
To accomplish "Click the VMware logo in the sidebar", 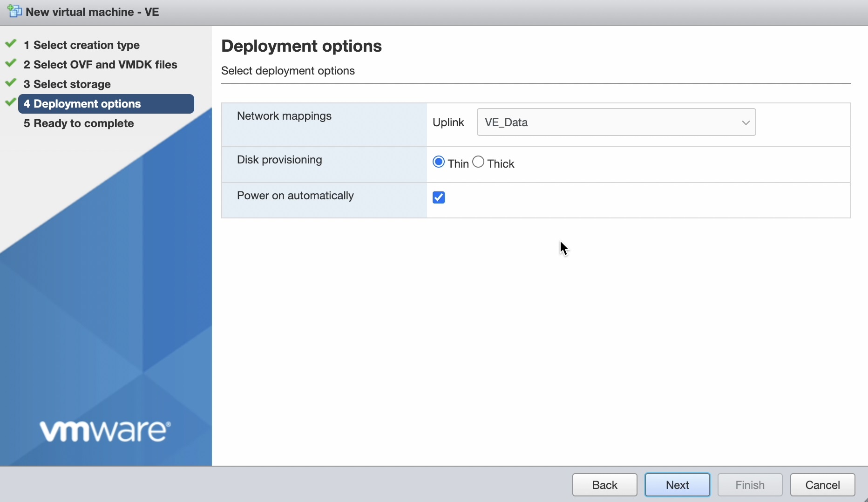I will pyautogui.click(x=105, y=431).
